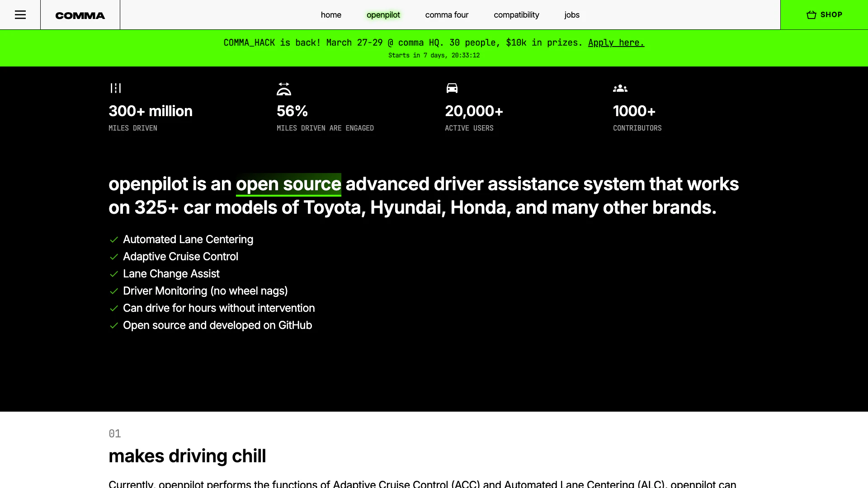Image resolution: width=868 pixels, height=488 pixels.
Task: Click the car icon above active users
Action: (452, 88)
